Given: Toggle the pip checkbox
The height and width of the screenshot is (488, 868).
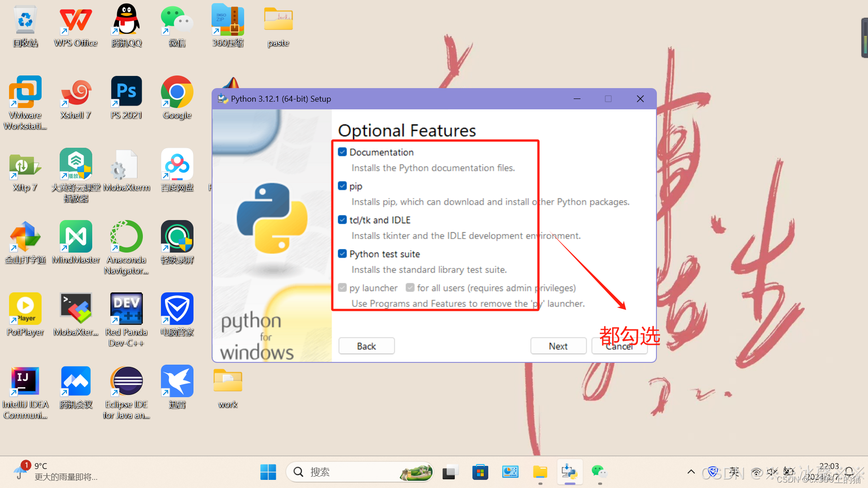Looking at the screenshot, I should point(342,186).
